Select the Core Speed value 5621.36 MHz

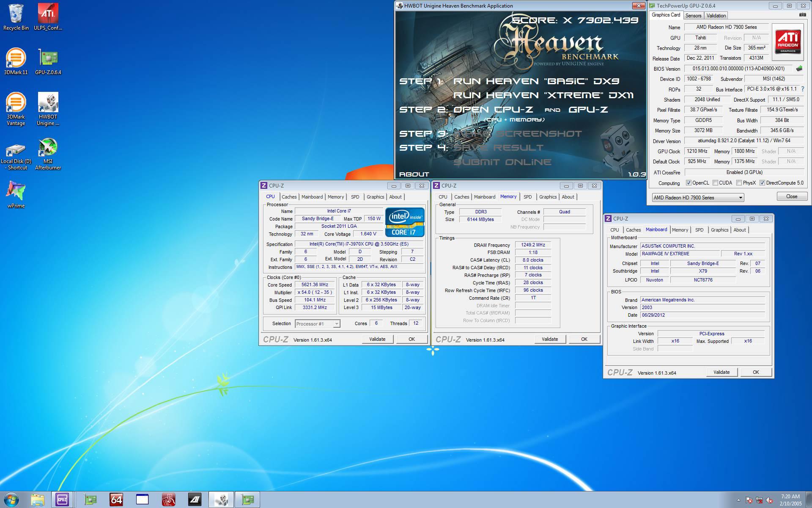point(315,285)
